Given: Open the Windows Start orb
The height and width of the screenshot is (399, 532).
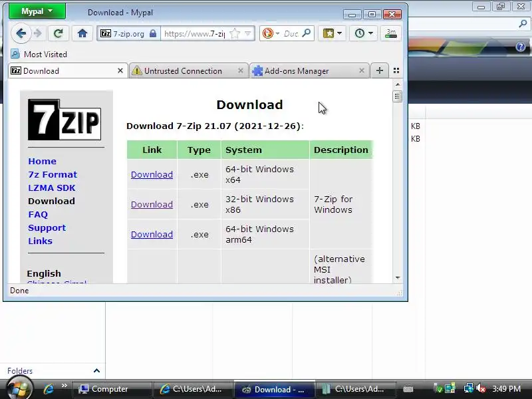Looking at the screenshot, I should click(19, 388).
